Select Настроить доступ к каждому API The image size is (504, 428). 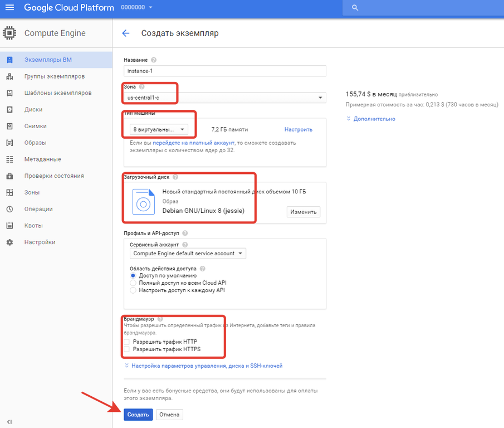click(x=133, y=290)
